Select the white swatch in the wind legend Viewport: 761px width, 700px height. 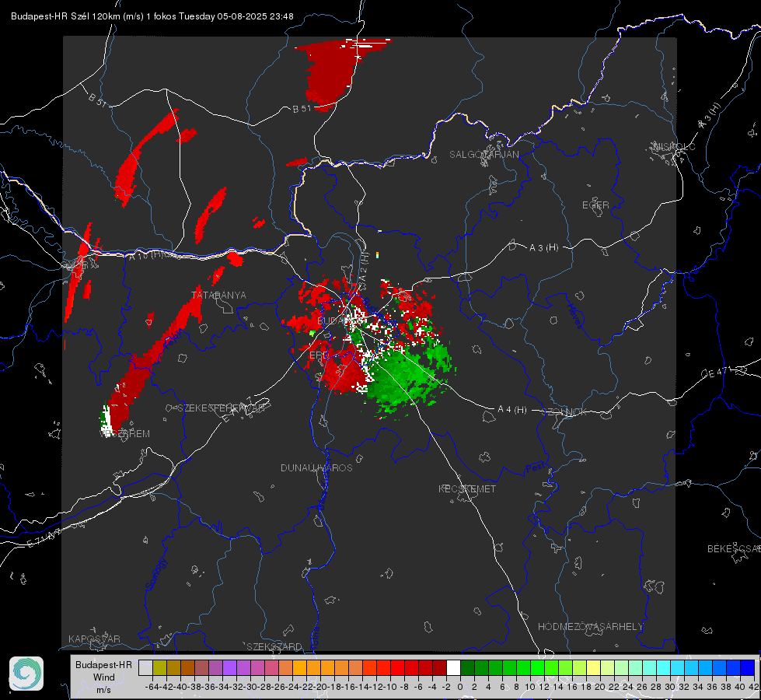453,667
